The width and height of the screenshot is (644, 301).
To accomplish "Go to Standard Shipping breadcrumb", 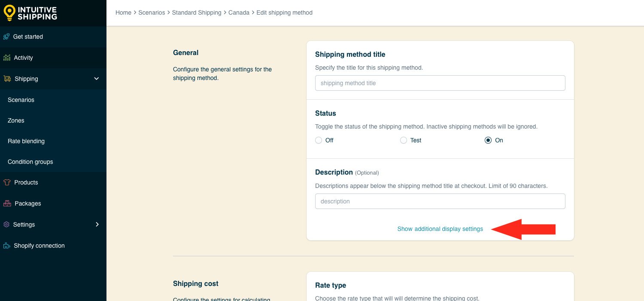I will 197,12.
